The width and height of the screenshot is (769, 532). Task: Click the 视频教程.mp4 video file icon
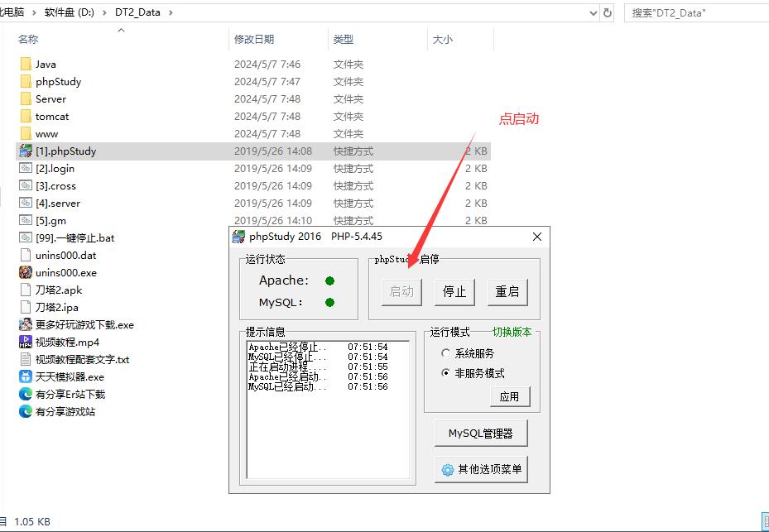pos(26,343)
